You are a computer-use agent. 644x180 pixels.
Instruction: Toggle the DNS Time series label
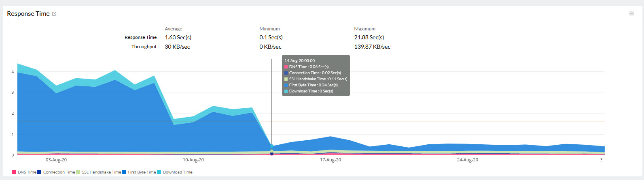point(27,172)
